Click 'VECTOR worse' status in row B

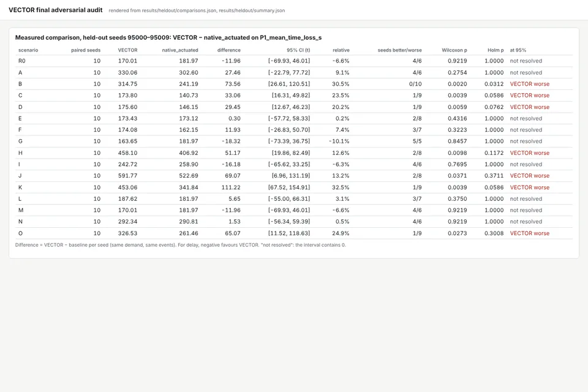click(x=529, y=84)
